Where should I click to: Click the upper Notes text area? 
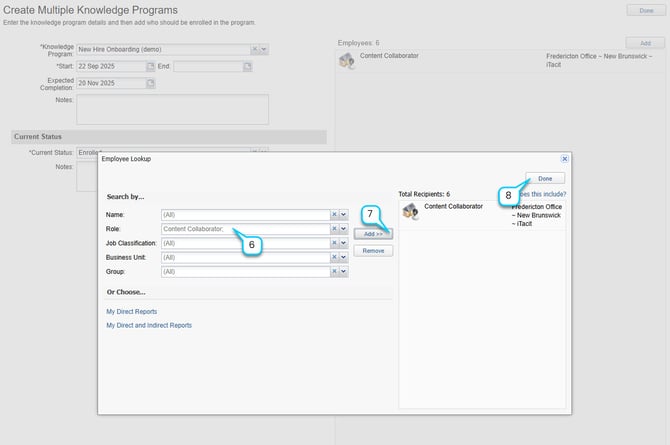tap(172, 109)
